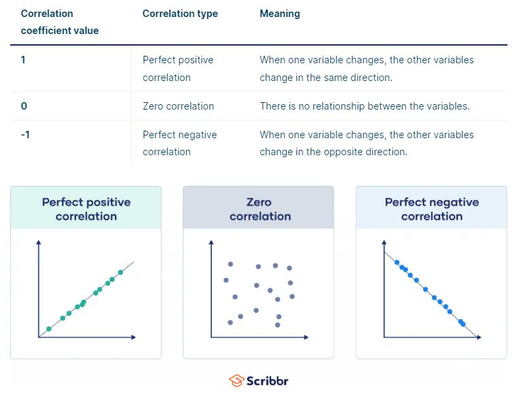Select the 'Correlation type' column header
Viewport: 532px width, 401px height.
click(180, 14)
